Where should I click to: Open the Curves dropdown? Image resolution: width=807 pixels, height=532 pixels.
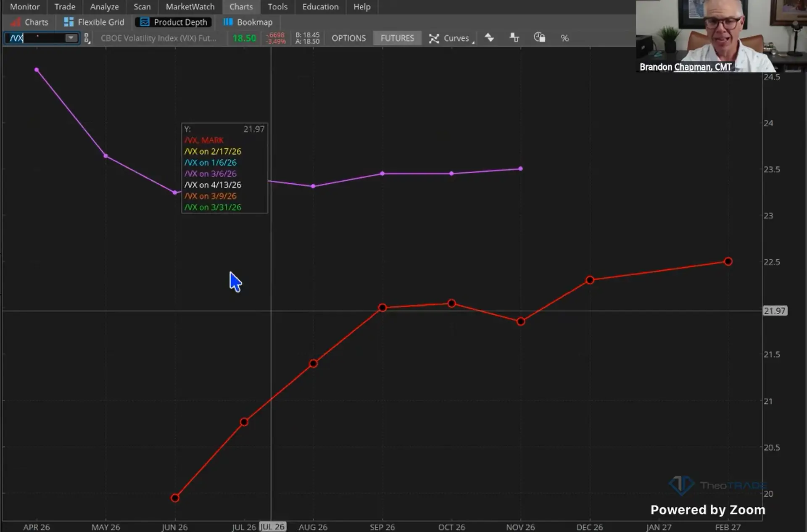[x=451, y=38]
